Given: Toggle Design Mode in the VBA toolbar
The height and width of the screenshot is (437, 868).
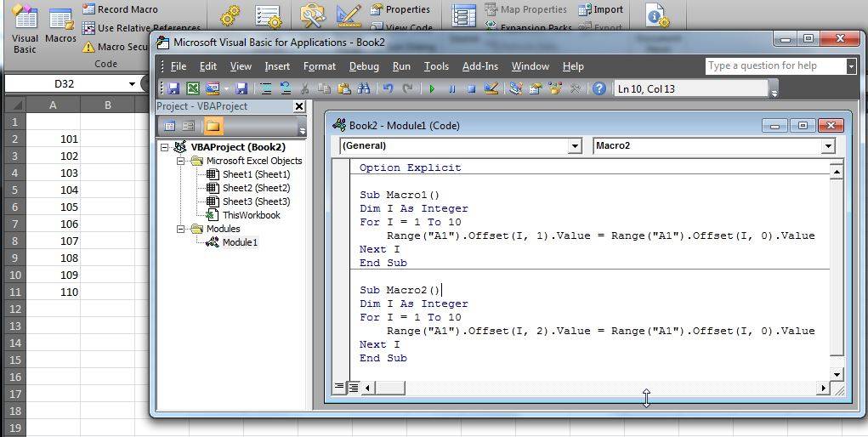Looking at the screenshot, I should coord(491,88).
